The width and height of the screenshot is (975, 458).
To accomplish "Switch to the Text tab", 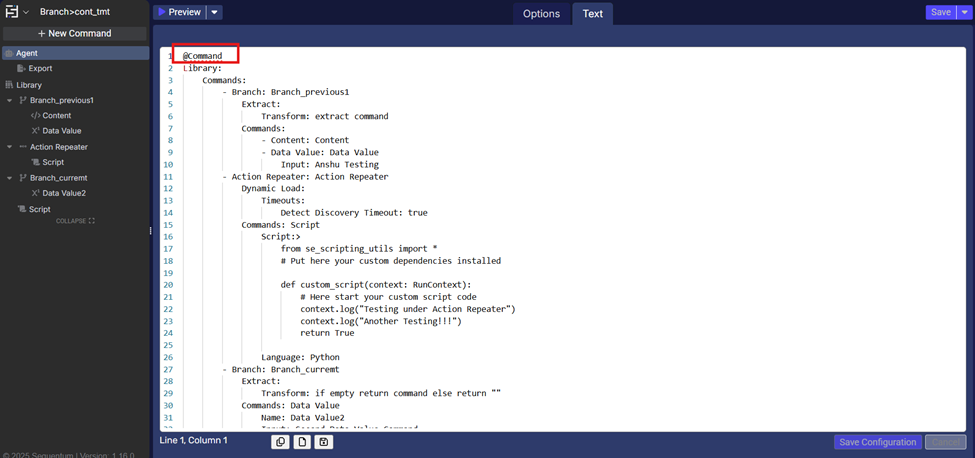I will coord(593,14).
